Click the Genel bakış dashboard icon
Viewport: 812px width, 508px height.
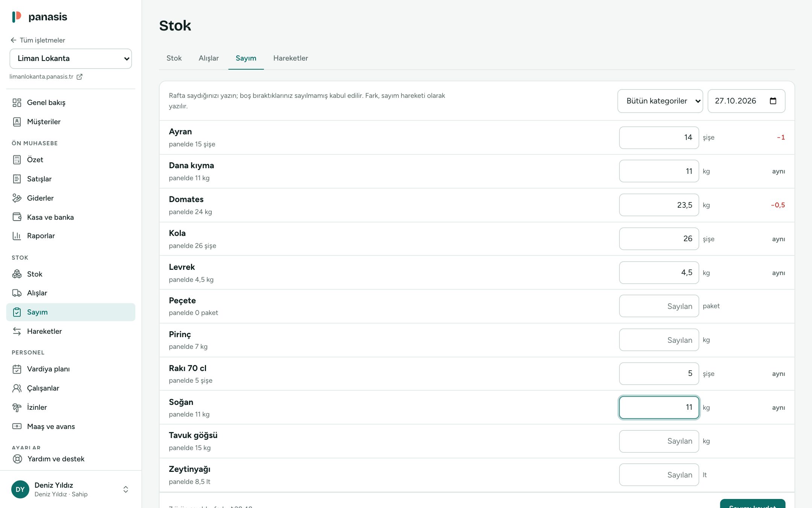[x=17, y=103]
